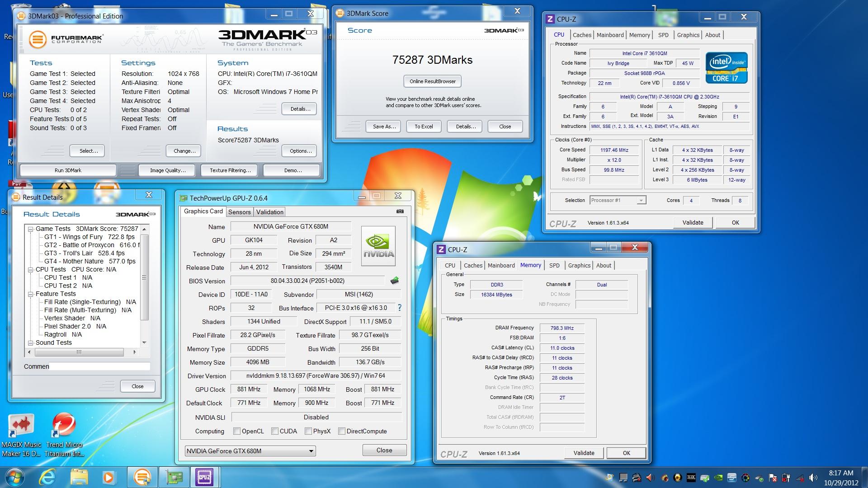This screenshot has height=488, width=868.
Task: Open Windows Media Player from the taskbar
Action: coord(108,477)
